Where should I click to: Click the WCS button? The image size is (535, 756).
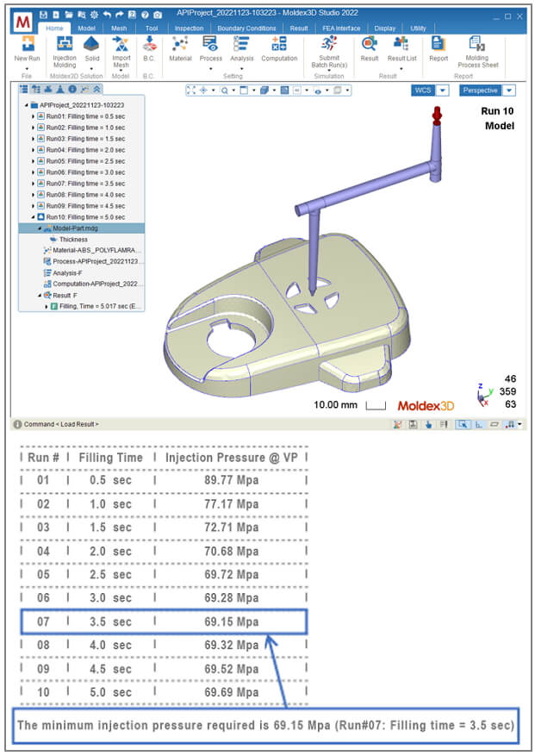(x=423, y=91)
